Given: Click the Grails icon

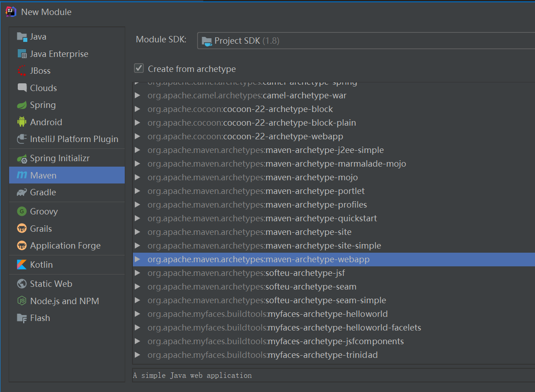Looking at the screenshot, I should click(22, 229).
